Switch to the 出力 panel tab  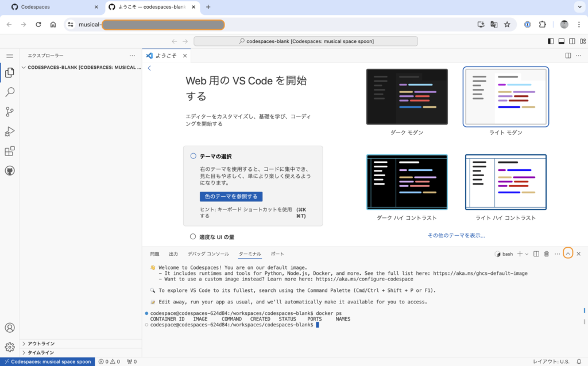pos(173,254)
